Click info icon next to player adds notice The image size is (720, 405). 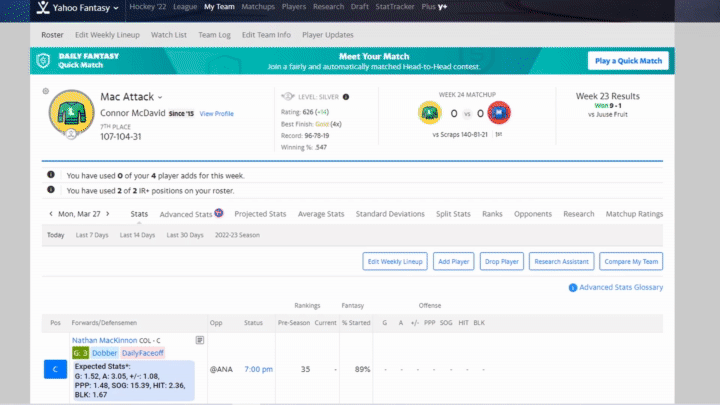(51, 174)
